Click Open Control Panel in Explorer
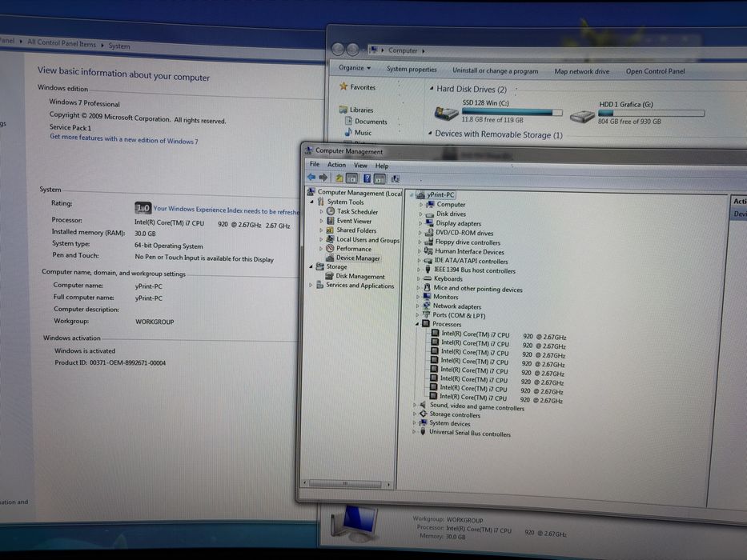The height and width of the screenshot is (560, 747). pos(655,71)
